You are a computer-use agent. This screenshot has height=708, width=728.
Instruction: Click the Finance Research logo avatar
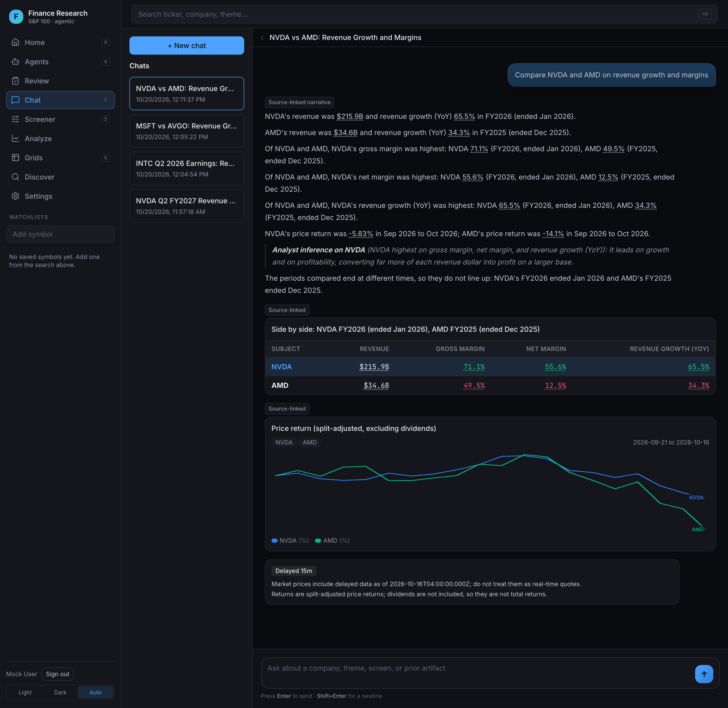(16, 17)
